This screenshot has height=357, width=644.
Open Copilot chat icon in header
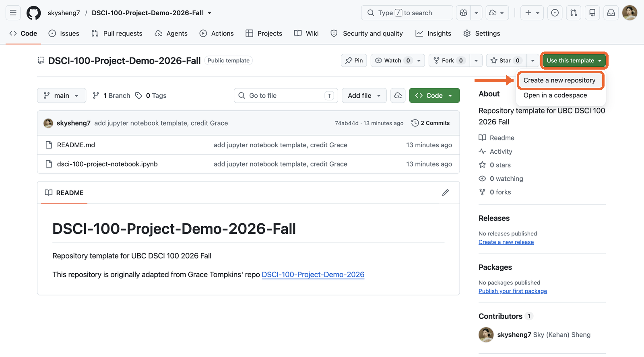[464, 13]
